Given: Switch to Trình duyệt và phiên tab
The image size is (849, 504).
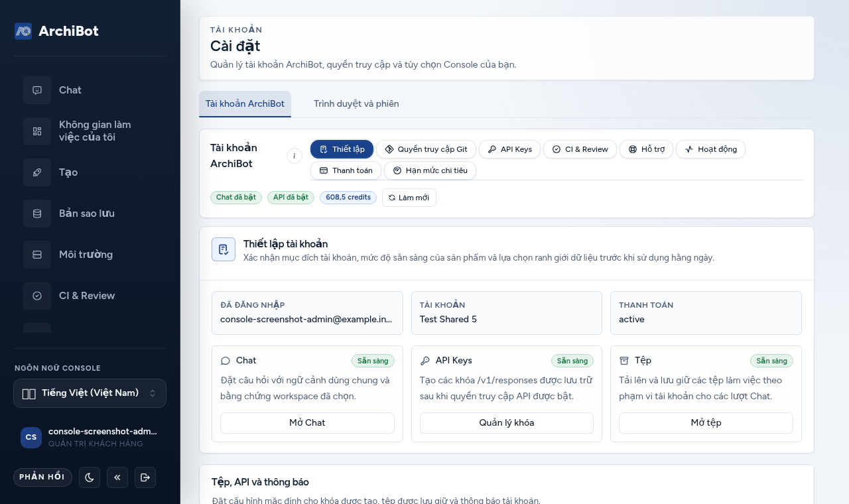Looking at the screenshot, I should point(356,104).
